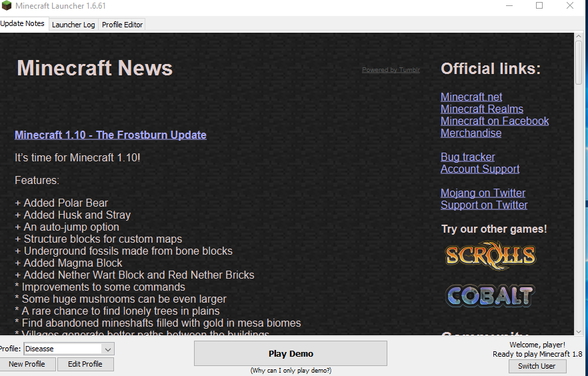588x376 pixels.
Task: Click the Minecraft grass block title icon
Action: tap(7, 5)
